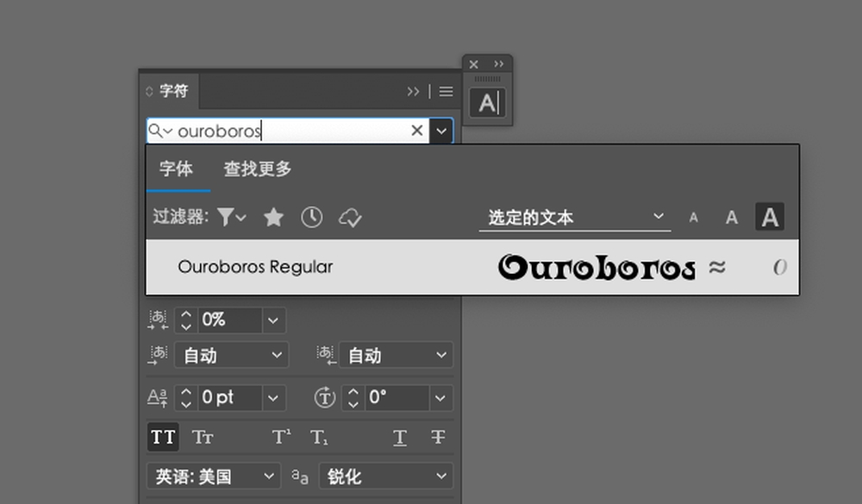The width and height of the screenshot is (862, 504).
Task: Adjust baseline shift stepper arrows
Action: 186,397
